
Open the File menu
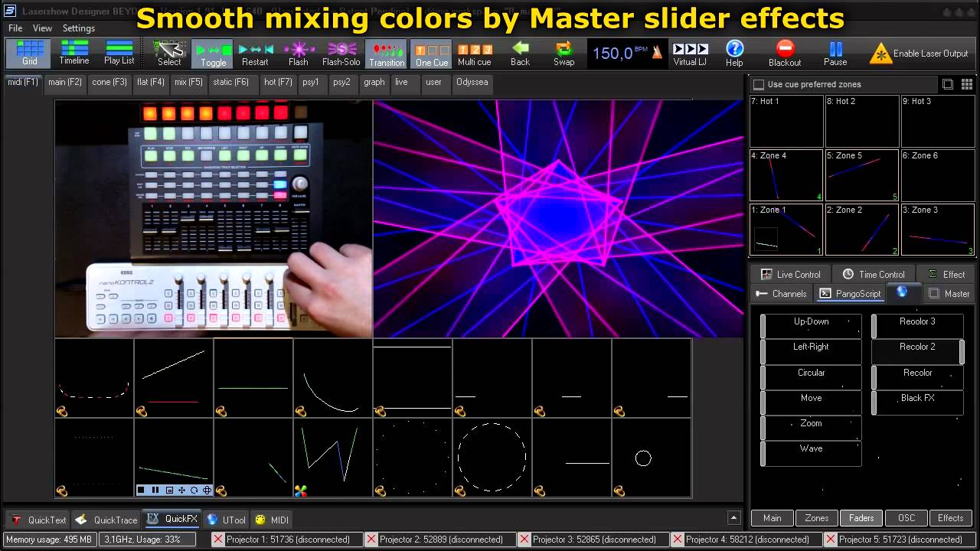coord(15,28)
